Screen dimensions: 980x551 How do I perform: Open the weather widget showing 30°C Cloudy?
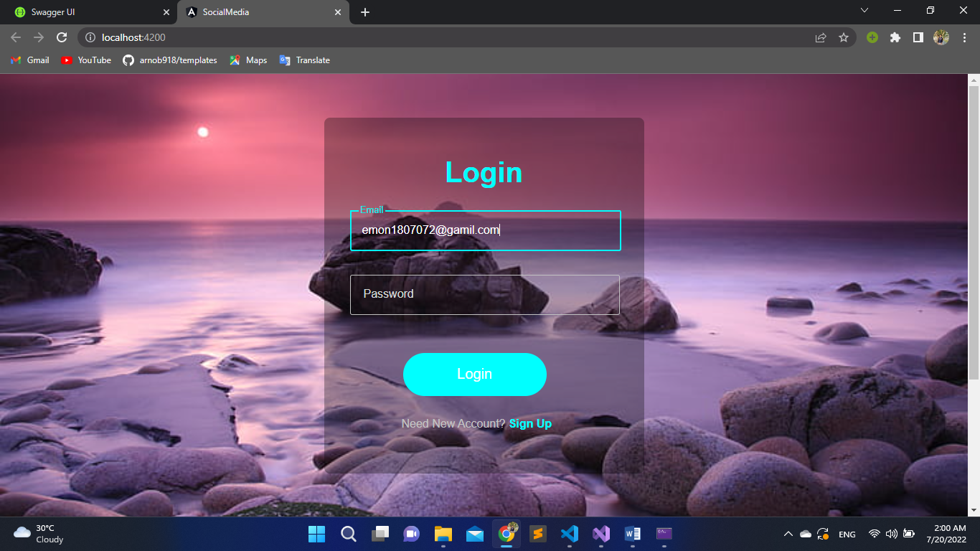tap(39, 534)
